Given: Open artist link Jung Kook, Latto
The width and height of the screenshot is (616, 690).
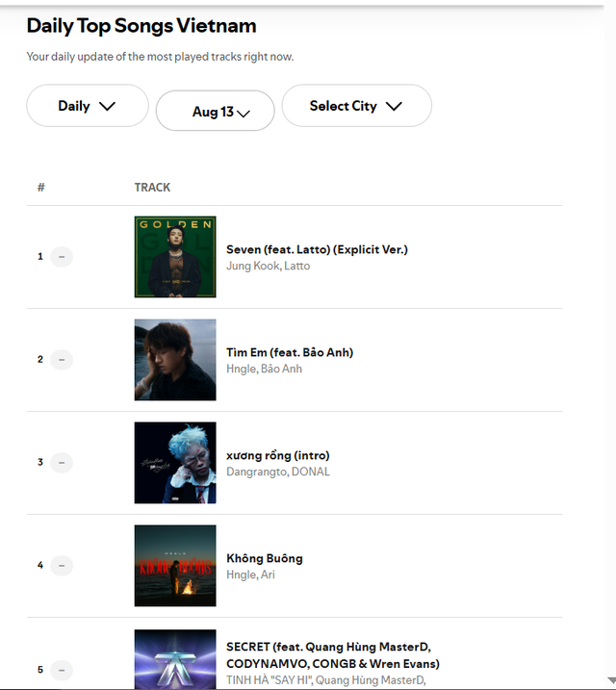Looking at the screenshot, I should click(x=268, y=266).
